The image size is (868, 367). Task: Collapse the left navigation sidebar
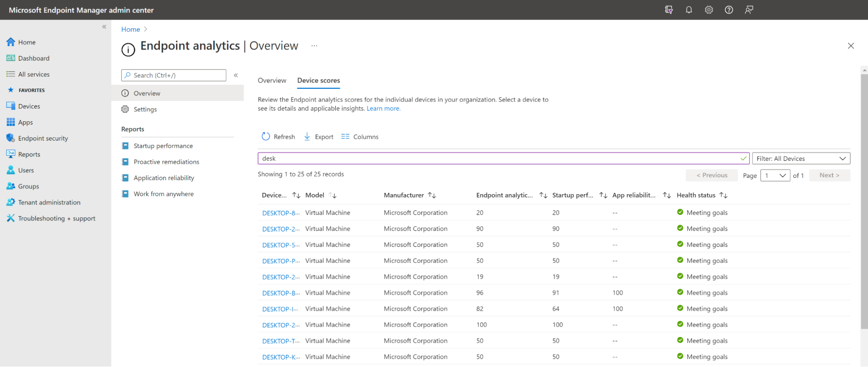(104, 27)
